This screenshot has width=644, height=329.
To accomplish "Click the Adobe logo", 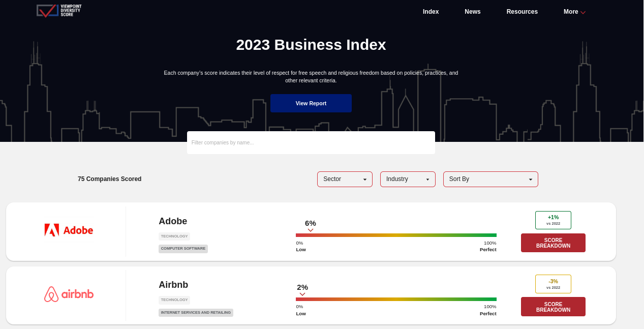I will click(69, 230).
